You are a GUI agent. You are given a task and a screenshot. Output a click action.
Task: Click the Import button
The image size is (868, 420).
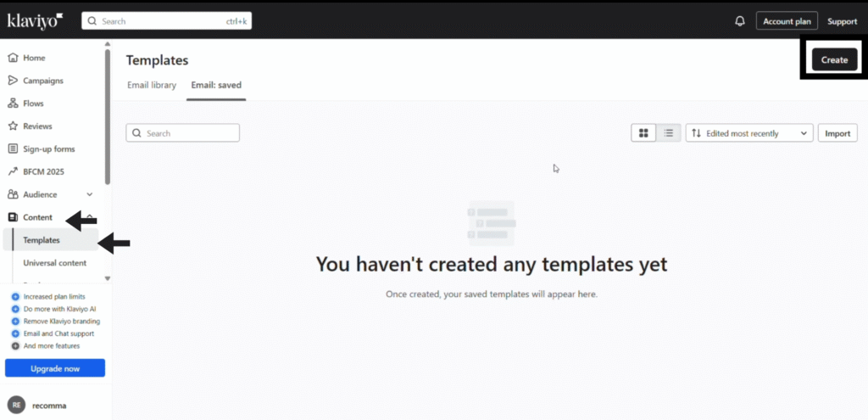pyautogui.click(x=837, y=133)
